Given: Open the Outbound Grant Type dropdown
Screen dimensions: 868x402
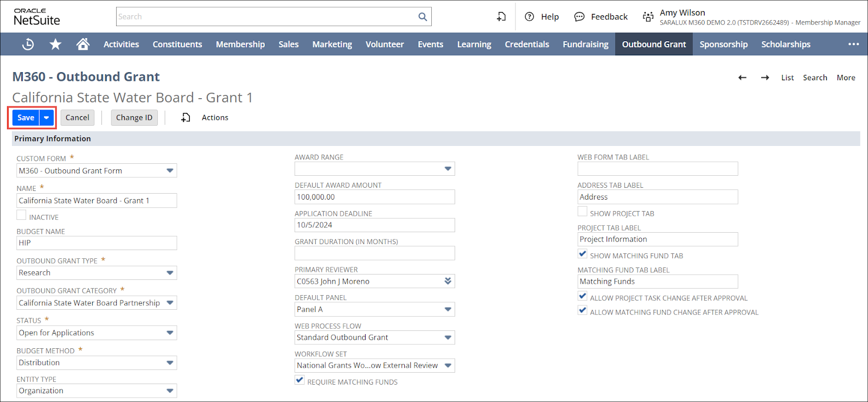Looking at the screenshot, I should (x=170, y=273).
